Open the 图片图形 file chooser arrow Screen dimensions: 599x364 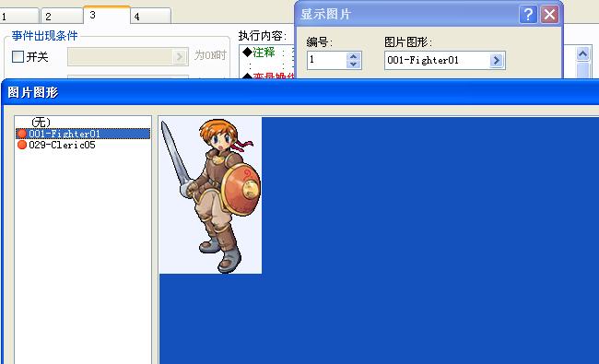pyautogui.click(x=496, y=60)
